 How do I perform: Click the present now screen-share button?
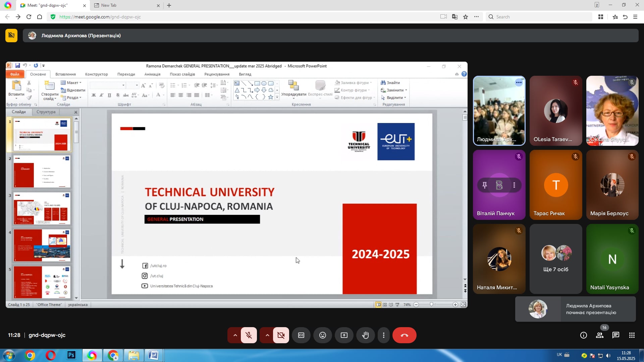344,335
